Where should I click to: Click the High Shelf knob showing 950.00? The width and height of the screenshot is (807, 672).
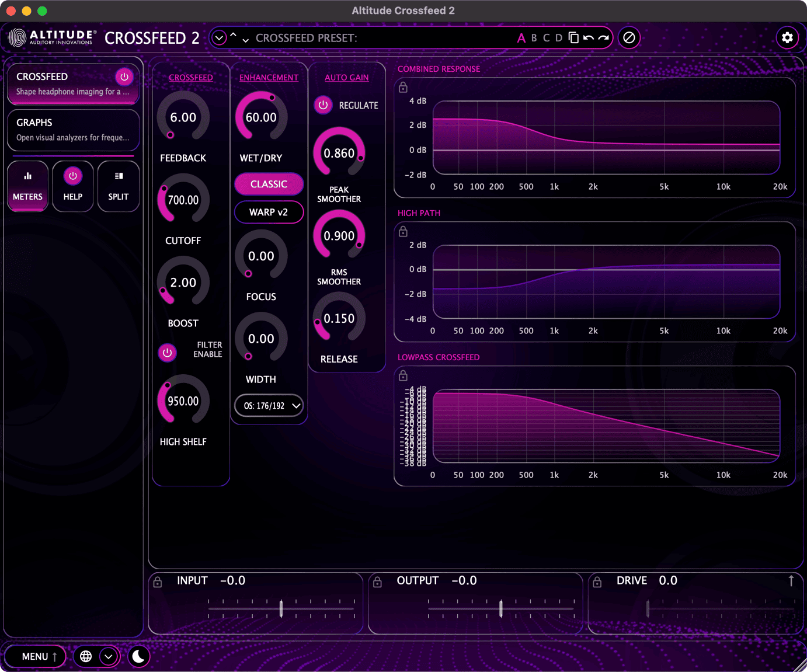coord(183,401)
